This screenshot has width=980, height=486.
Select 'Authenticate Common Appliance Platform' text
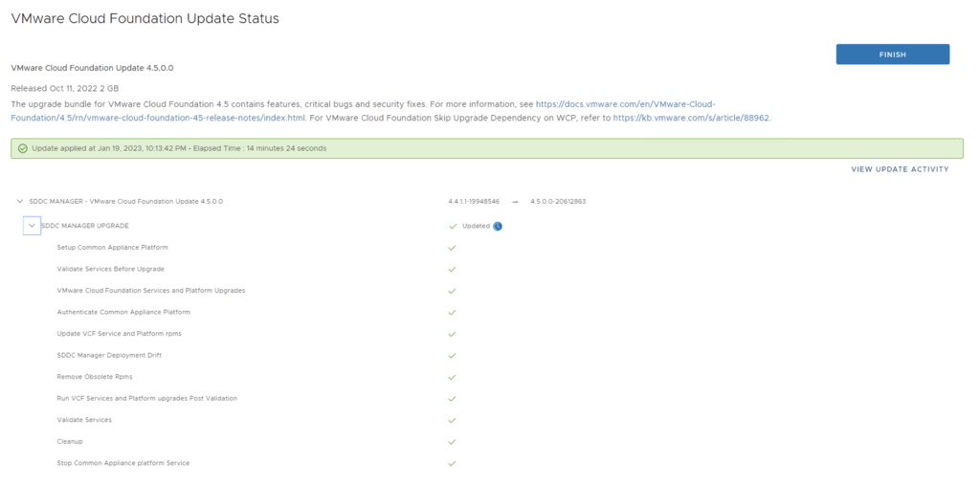(123, 312)
